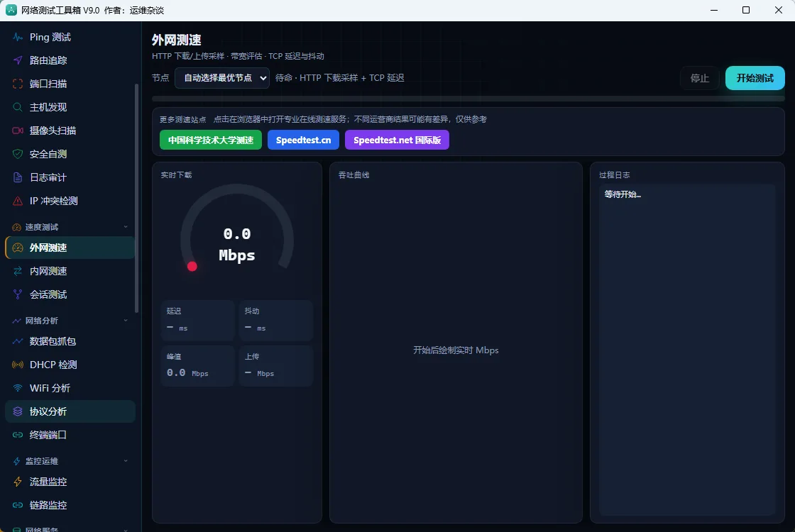Switch to 内网测速 page
This screenshot has height=532, width=795.
pyautogui.click(x=70, y=271)
